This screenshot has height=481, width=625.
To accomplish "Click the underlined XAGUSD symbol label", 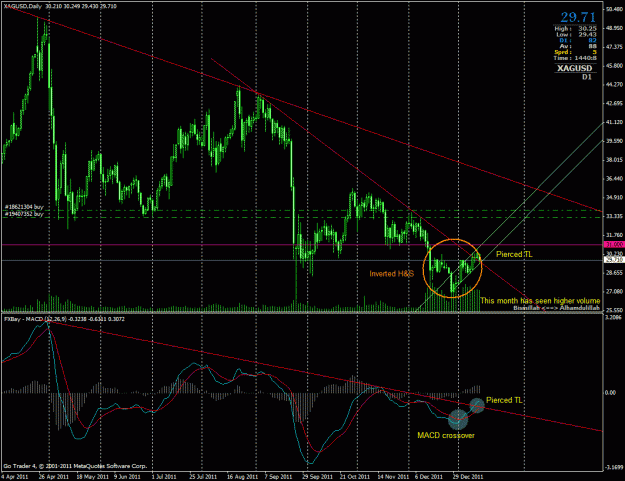I will point(574,68).
